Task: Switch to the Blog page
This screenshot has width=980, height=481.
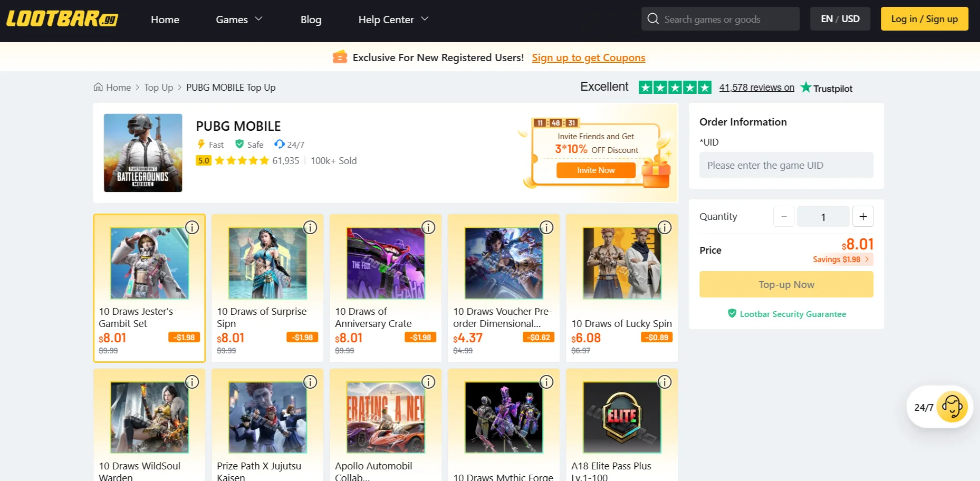Action: coord(311,20)
